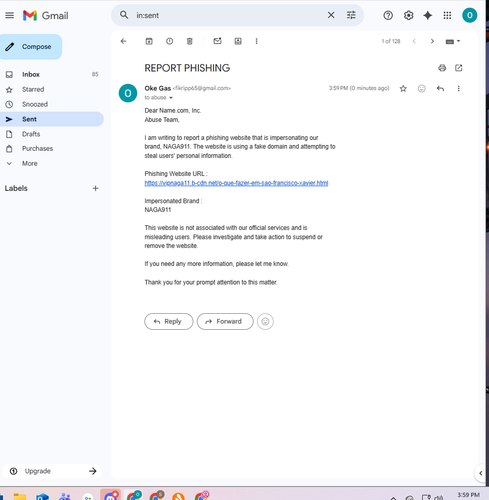Image resolution: width=489 pixels, height=500 pixels.
Task: Click the Compose button
Action: pyautogui.click(x=31, y=47)
